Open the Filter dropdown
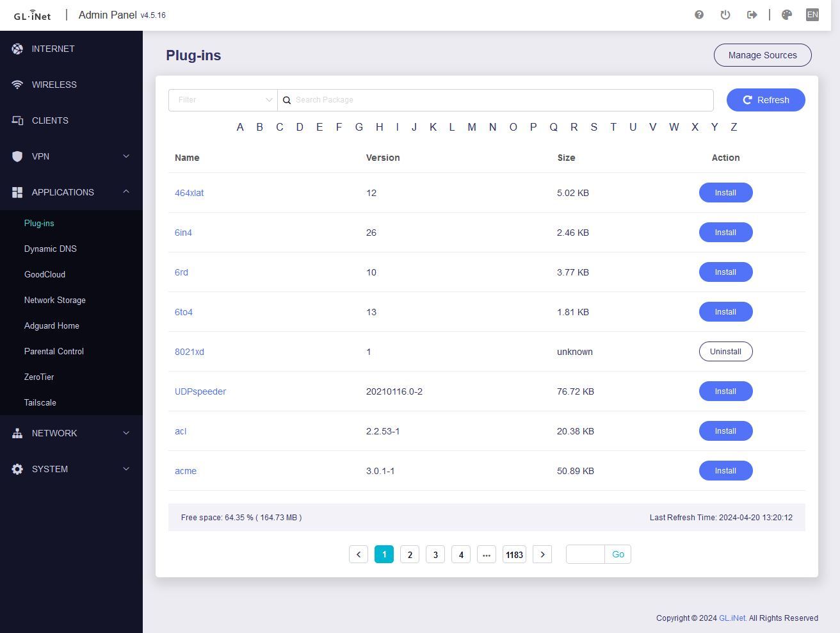 tap(223, 100)
